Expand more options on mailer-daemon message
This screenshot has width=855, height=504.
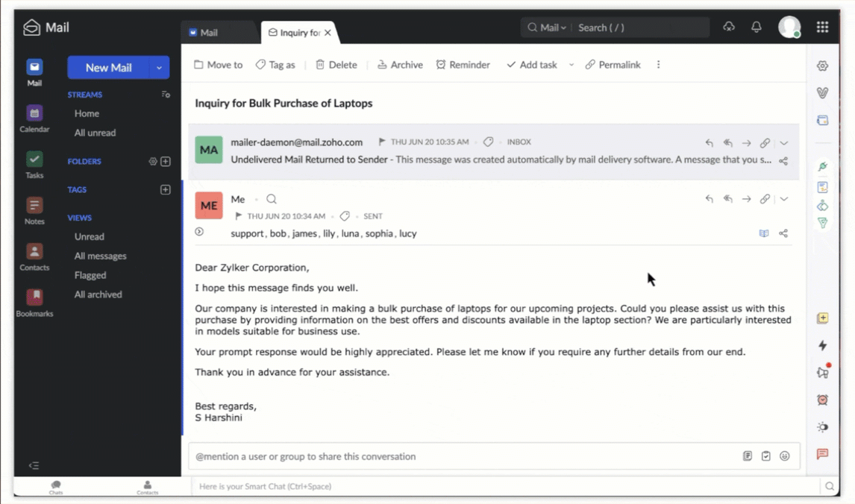pos(784,143)
